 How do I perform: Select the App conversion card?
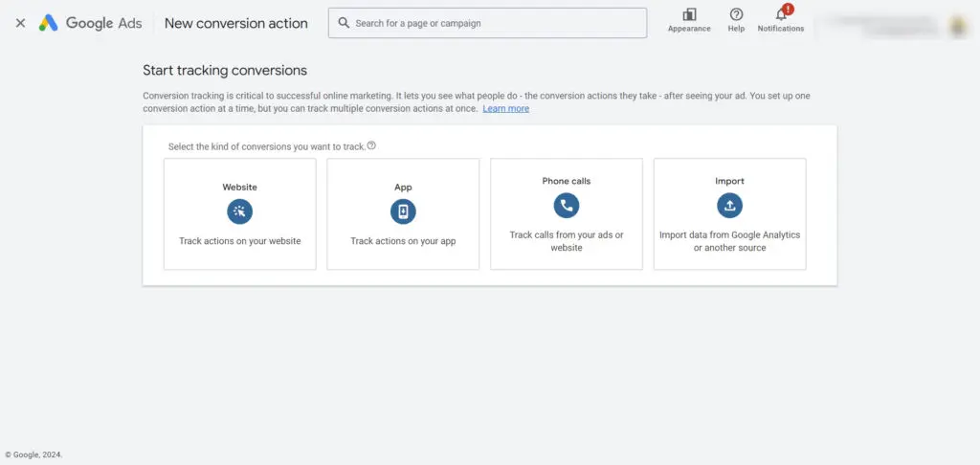pyautogui.click(x=403, y=213)
